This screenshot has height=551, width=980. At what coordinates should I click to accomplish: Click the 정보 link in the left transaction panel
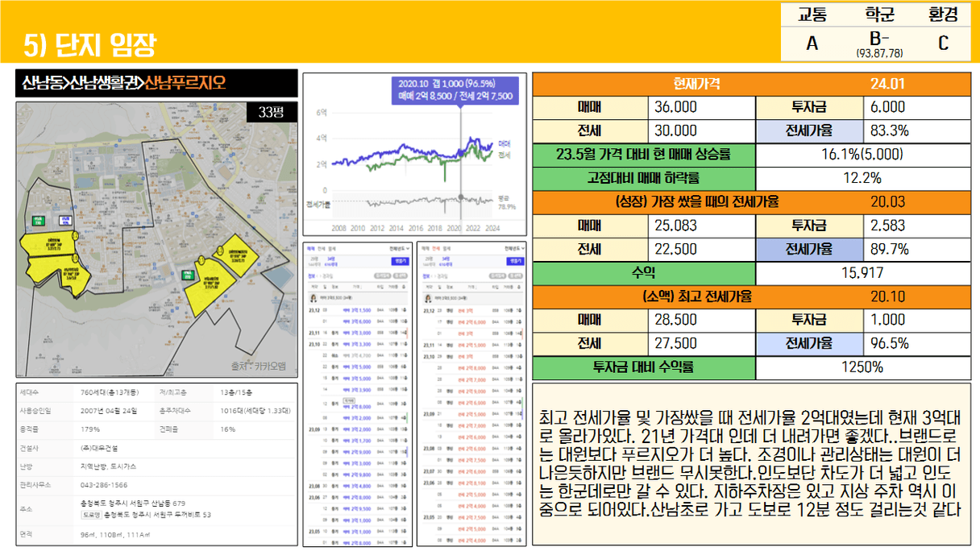coord(311,275)
